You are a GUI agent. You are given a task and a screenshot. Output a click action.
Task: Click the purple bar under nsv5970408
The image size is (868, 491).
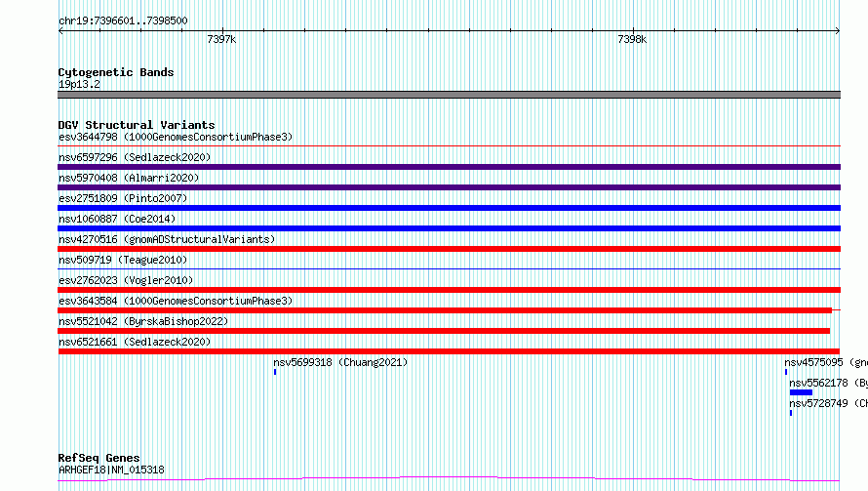point(449,187)
